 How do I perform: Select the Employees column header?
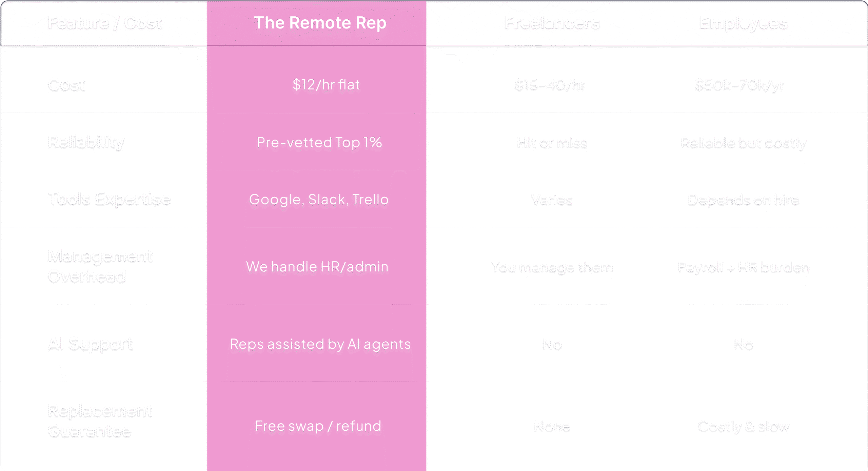pyautogui.click(x=743, y=23)
